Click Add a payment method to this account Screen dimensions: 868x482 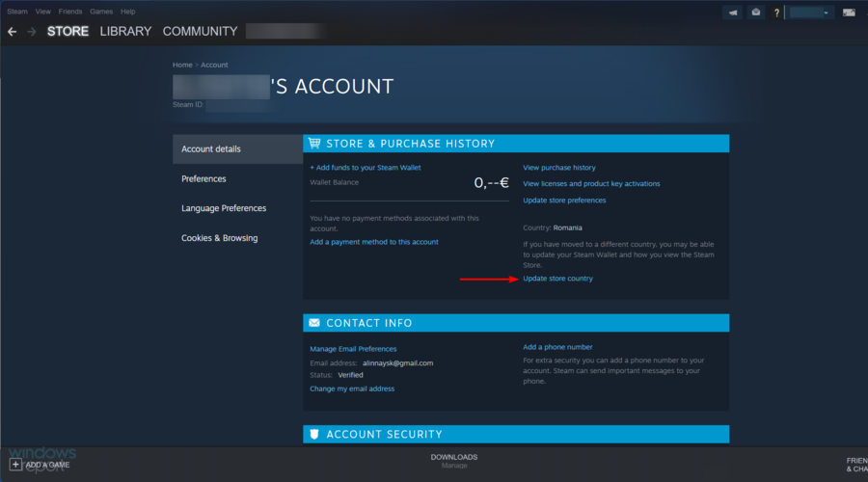coord(374,242)
